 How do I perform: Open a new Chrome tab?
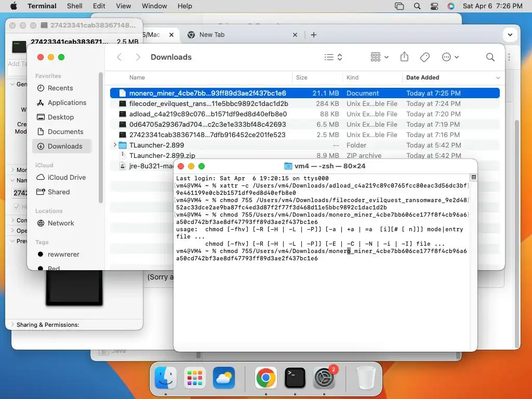click(x=313, y=35)
